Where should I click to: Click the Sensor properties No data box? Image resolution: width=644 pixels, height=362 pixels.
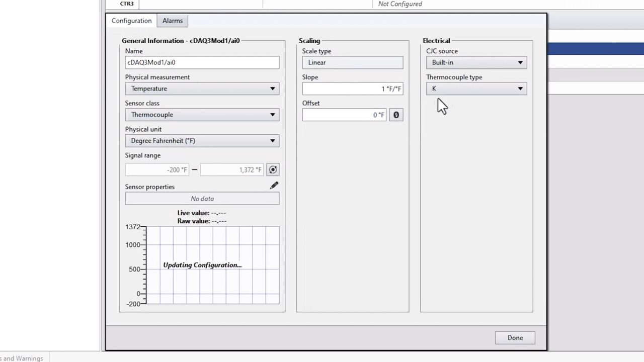(x=202, y=199)
